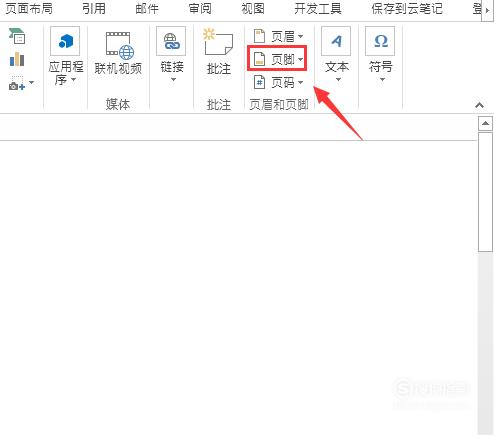Viewport: 494px width, 435px height.
Task: Click the 链接 hyperlink icon
Action: tap(171, 41)
